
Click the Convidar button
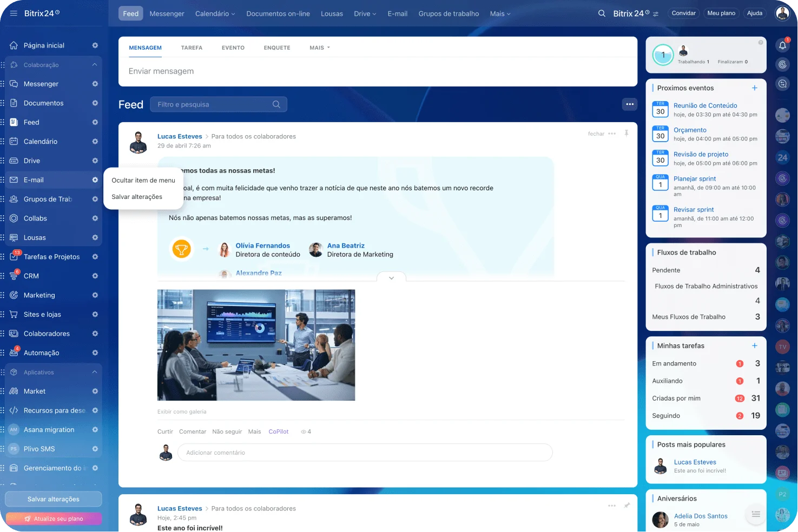pos(683,14)
